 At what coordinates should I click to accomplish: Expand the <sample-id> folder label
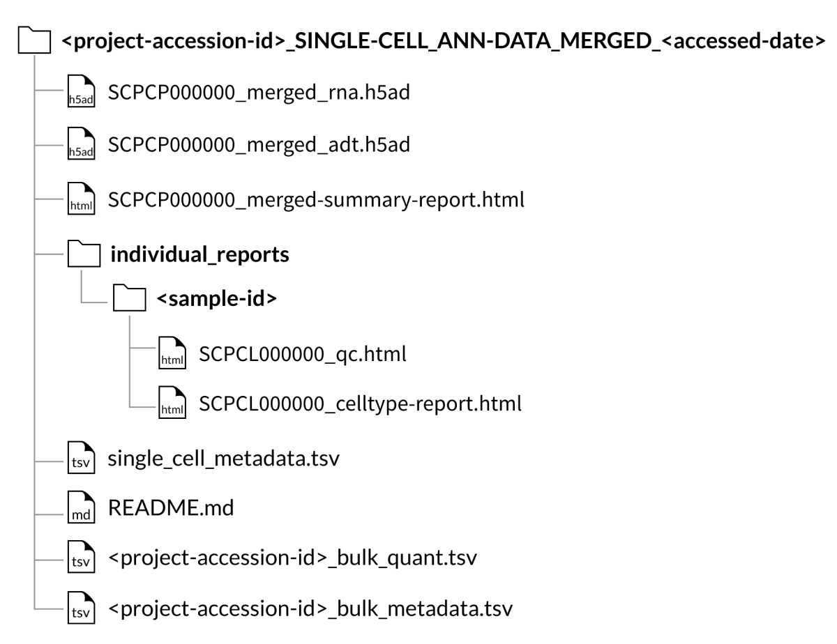(217, 300)
